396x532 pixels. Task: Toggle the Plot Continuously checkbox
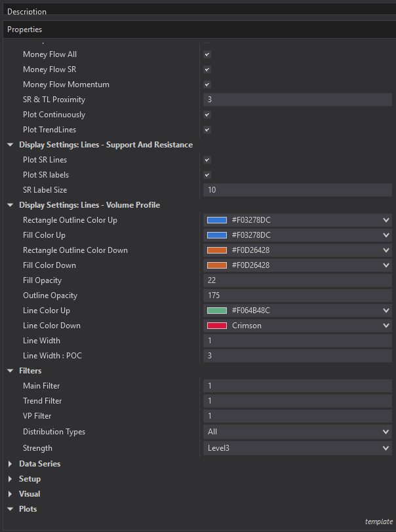207,115
